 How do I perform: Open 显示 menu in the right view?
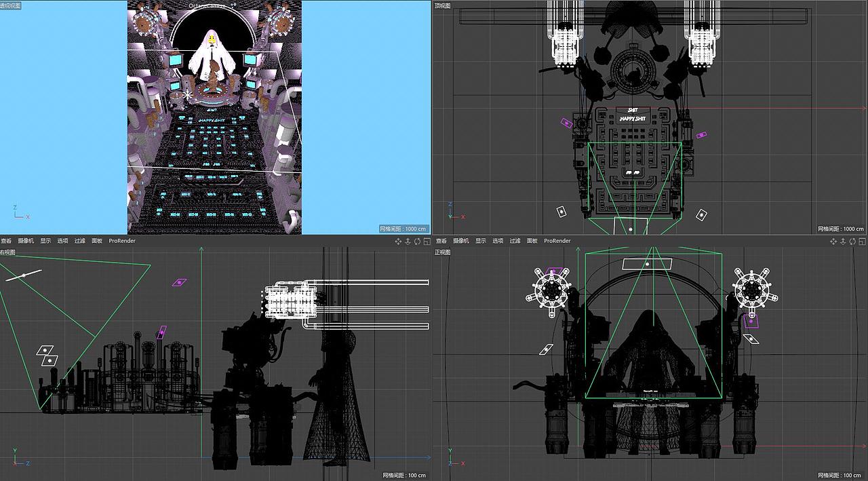(45, 241)
